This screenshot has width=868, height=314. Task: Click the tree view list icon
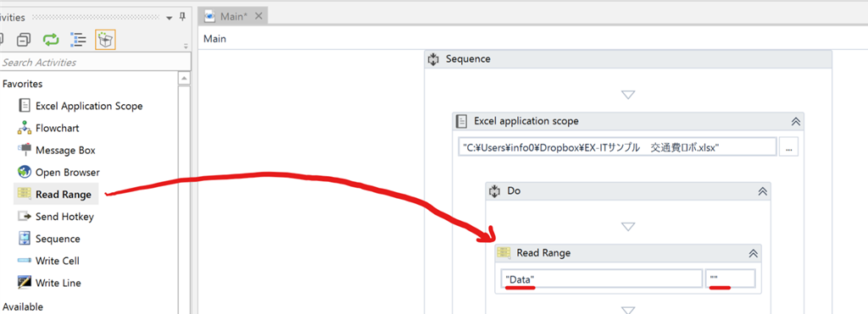[78, 40]
